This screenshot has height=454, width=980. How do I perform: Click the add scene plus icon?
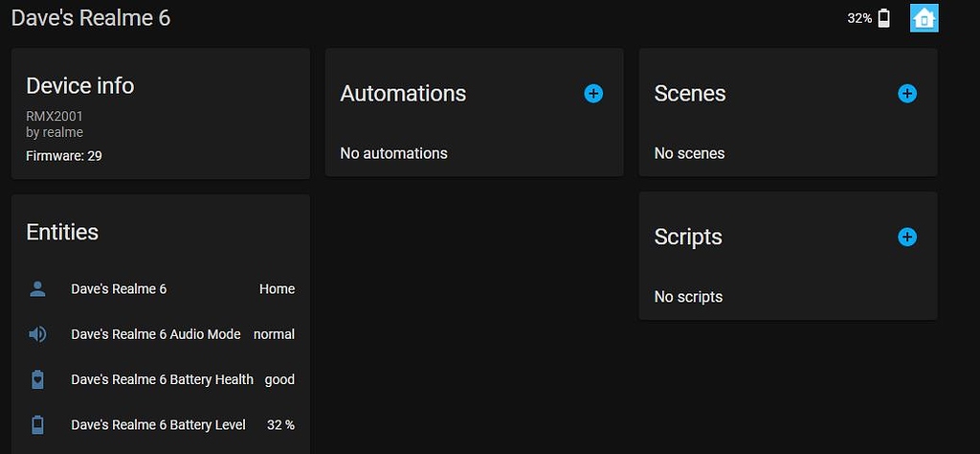907,93
